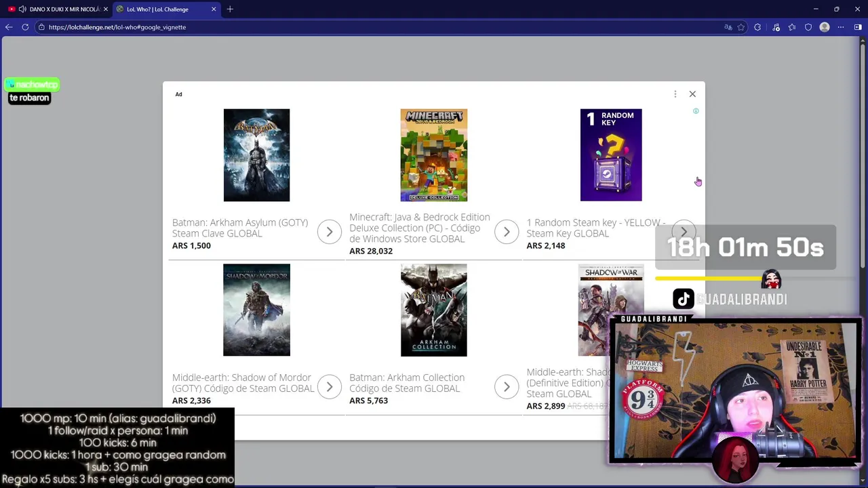Open the Minecraft Deluxe Collection cover image
Image resolution: width=868 pixels, height=488 pixels.
[x=434, y=155]
